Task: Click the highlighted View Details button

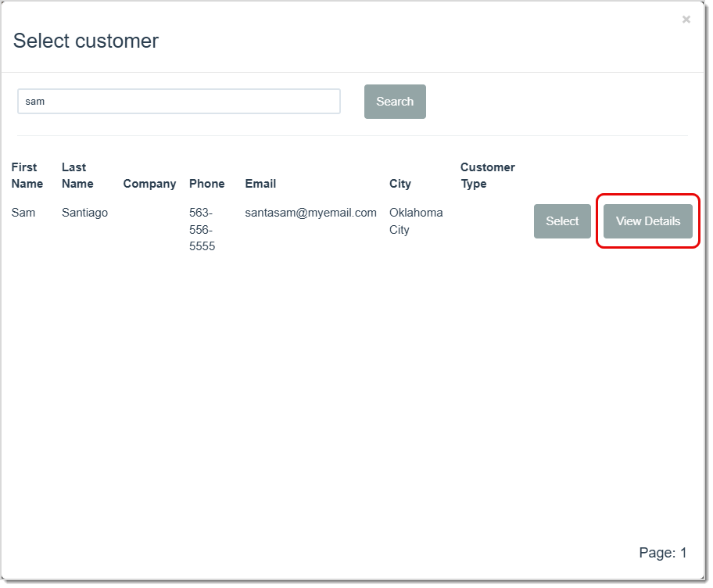Action: click(x=647, y=221)
